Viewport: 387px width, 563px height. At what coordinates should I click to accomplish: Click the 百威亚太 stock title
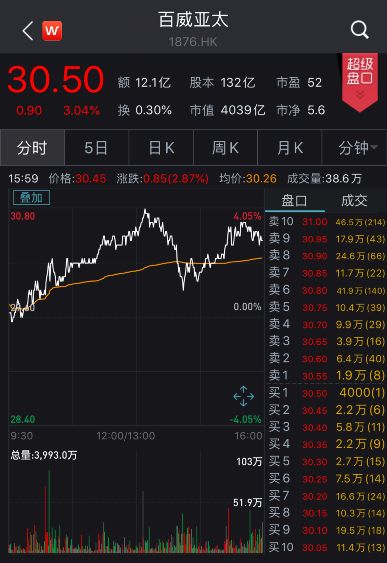click(193, 20)
